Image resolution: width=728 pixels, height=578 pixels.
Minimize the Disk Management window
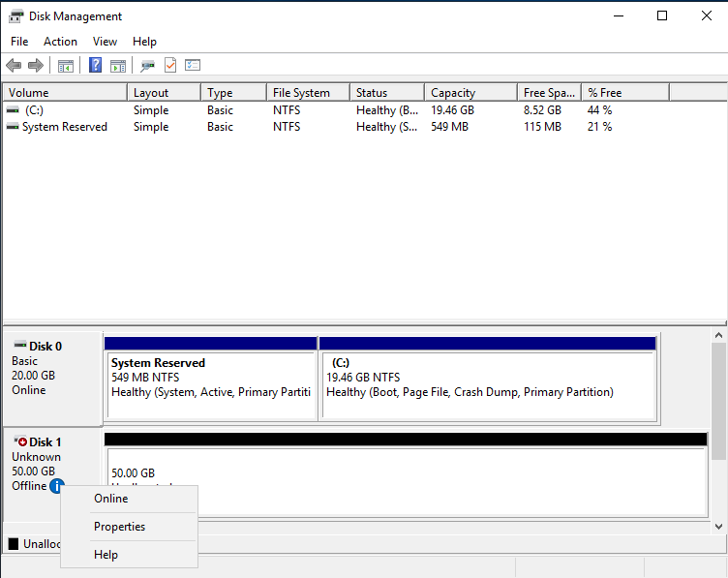coord(619,15)
